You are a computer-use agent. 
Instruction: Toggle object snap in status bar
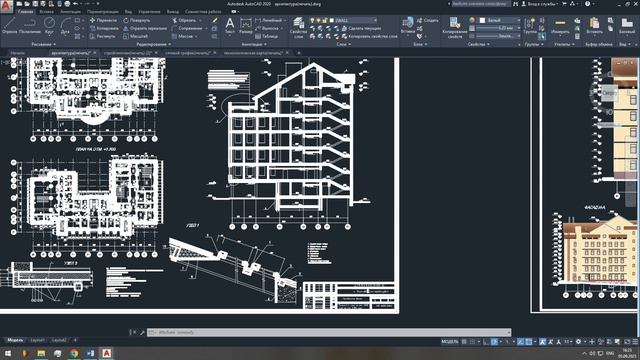point(529,342)
